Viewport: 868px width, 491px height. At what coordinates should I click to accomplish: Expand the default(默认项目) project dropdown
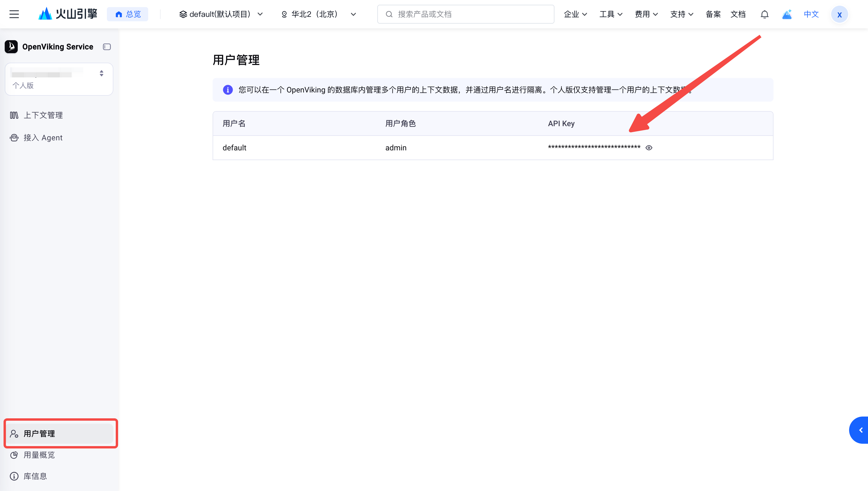[x=221, y=14]
